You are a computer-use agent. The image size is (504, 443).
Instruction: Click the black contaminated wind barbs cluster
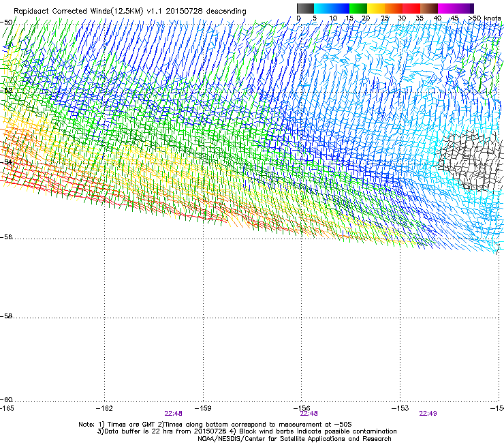point(470,160)
